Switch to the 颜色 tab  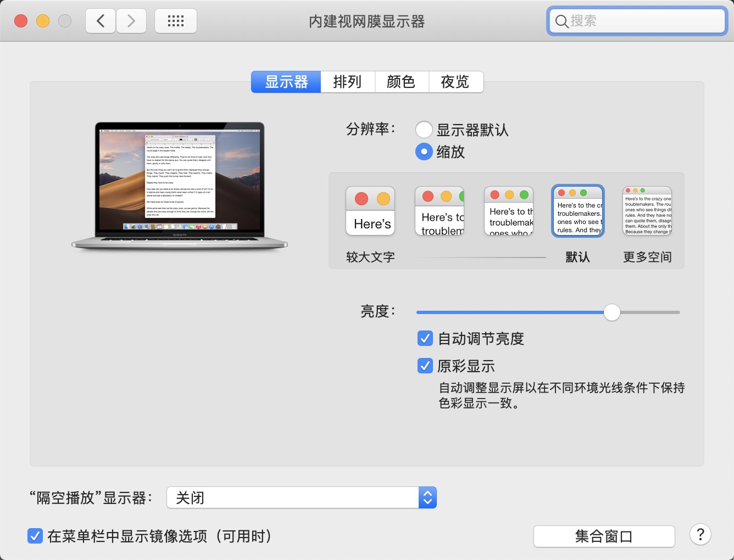pyautogui.click(x=401, y=82)
